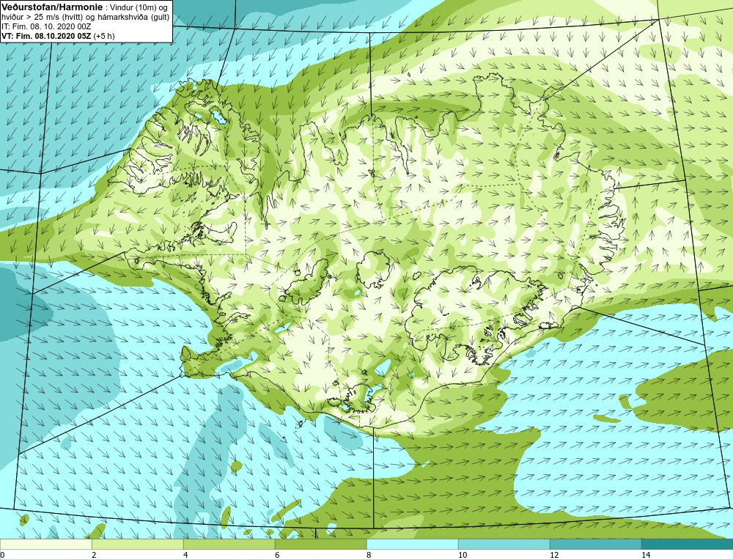Click the 8–10 m/s light cyan legend swatch
Viewport: 733px width, 560px height.
click(x=412, y=544)
